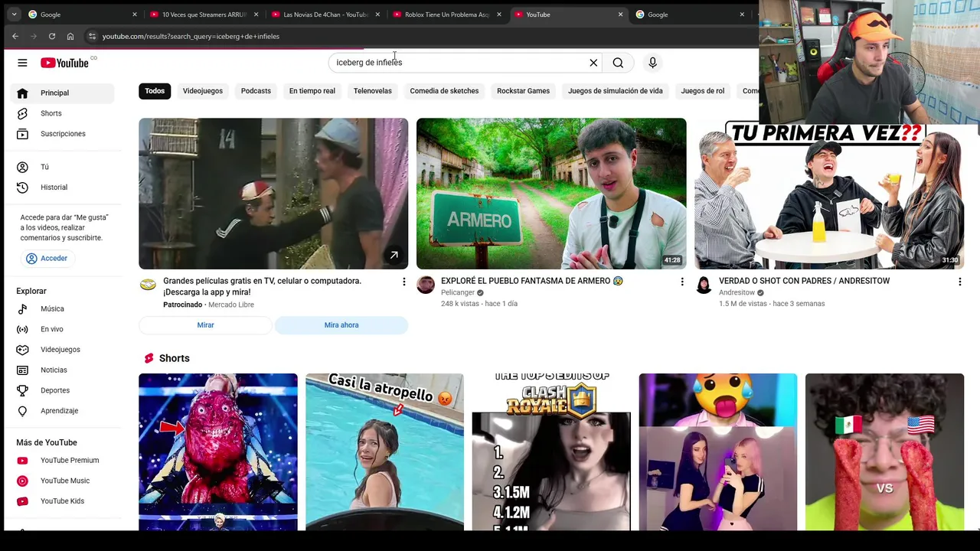
Task: Clear the search box with the X icon
Action: 593,63
